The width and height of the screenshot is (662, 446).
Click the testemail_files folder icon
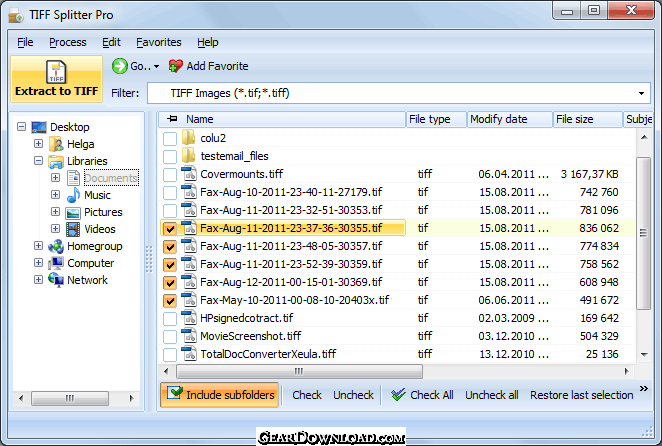pyautogui.click(x=188, y=155)
